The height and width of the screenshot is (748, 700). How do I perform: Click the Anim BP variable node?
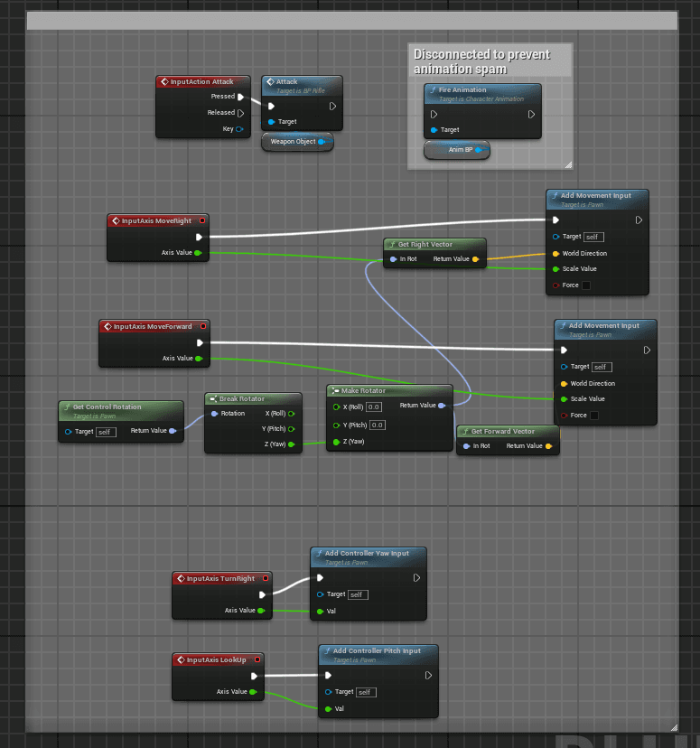click(x=456, y=150)
